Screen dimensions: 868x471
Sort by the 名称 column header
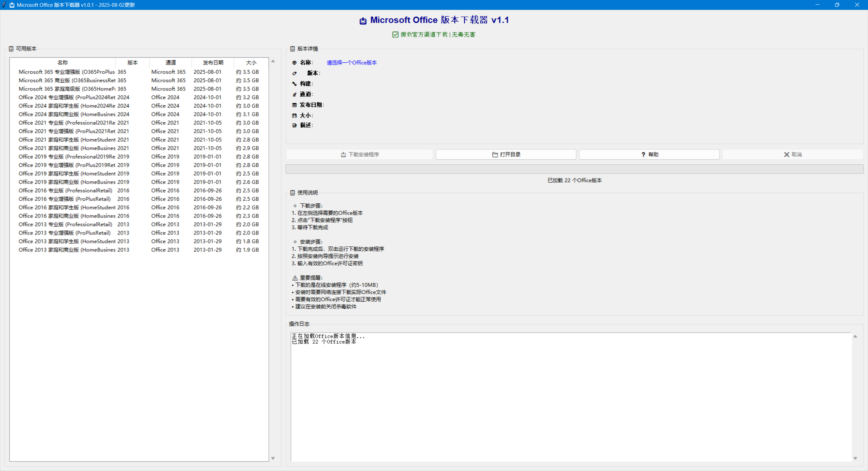point(63,63)
